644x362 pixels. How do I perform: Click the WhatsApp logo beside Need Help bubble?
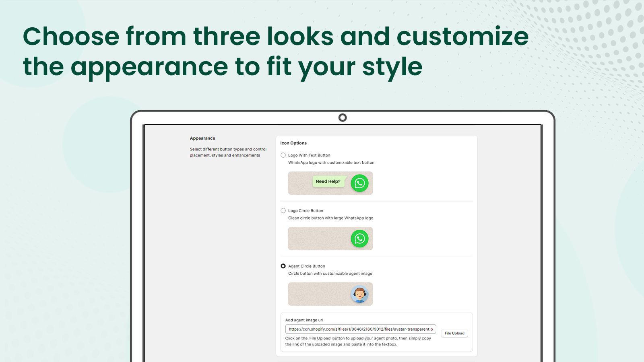(x=359, y=183)
